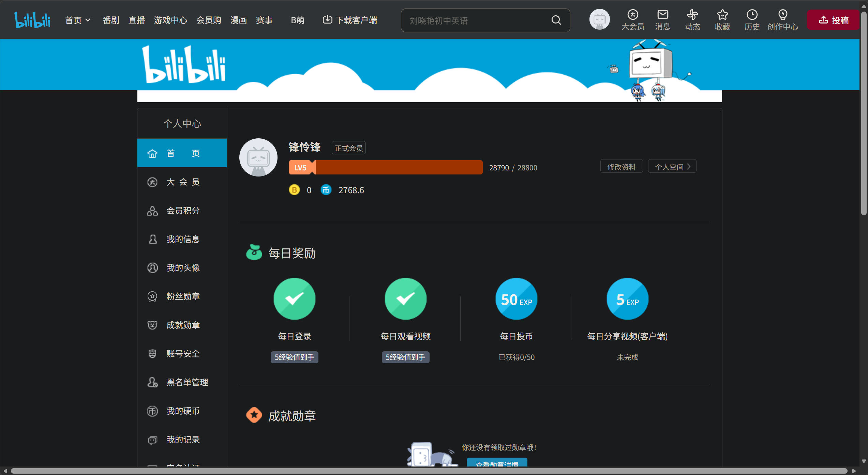
Task: Click the 每日投币 50 EXP badge
Action: (x=516, y=299)
